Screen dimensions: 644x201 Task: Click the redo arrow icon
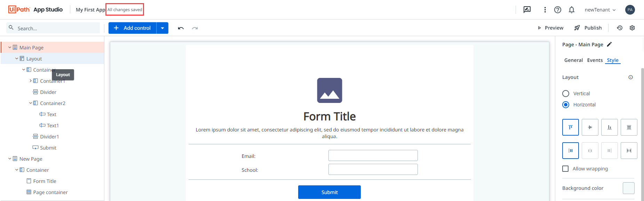195,28
